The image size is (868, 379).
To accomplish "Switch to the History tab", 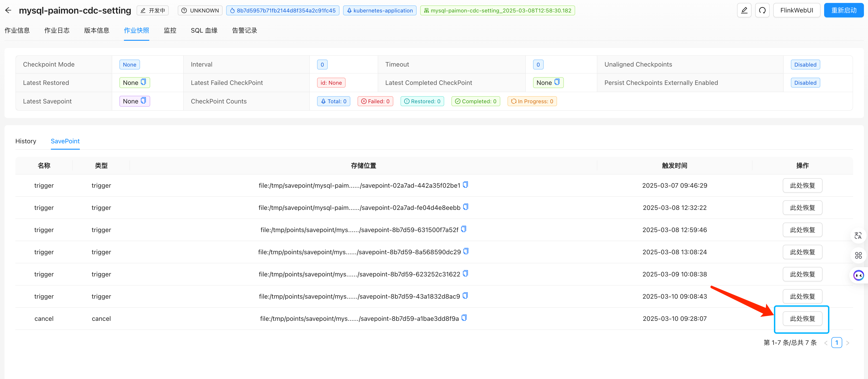I will point(26,141).
